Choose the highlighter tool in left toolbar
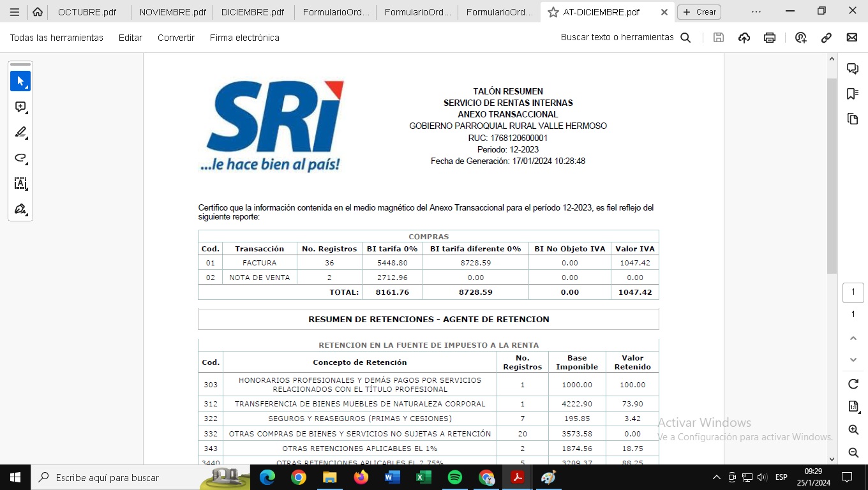Image resolution: width=868 pixels, height=490 pixels. click(x=20, y=133)
